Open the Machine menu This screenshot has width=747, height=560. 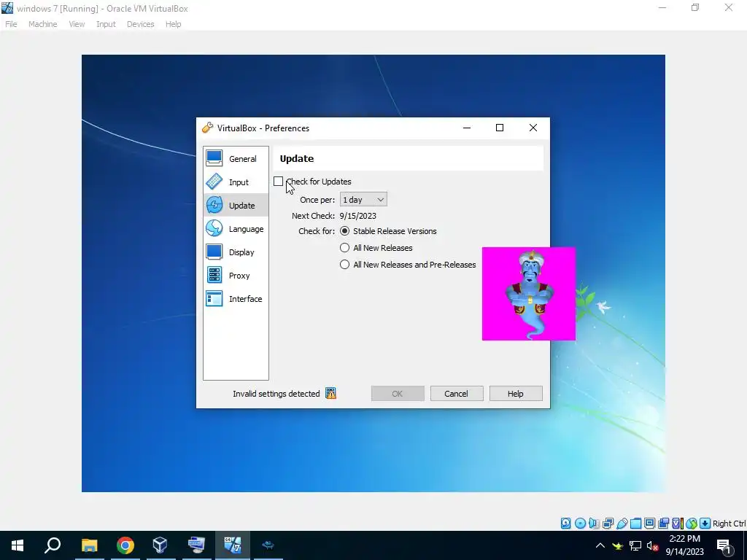43,24
